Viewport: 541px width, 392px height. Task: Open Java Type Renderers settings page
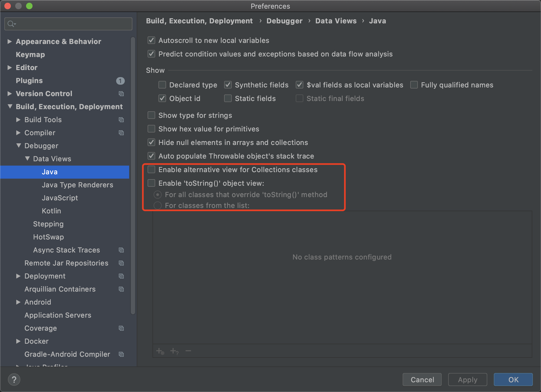[77, 185]
